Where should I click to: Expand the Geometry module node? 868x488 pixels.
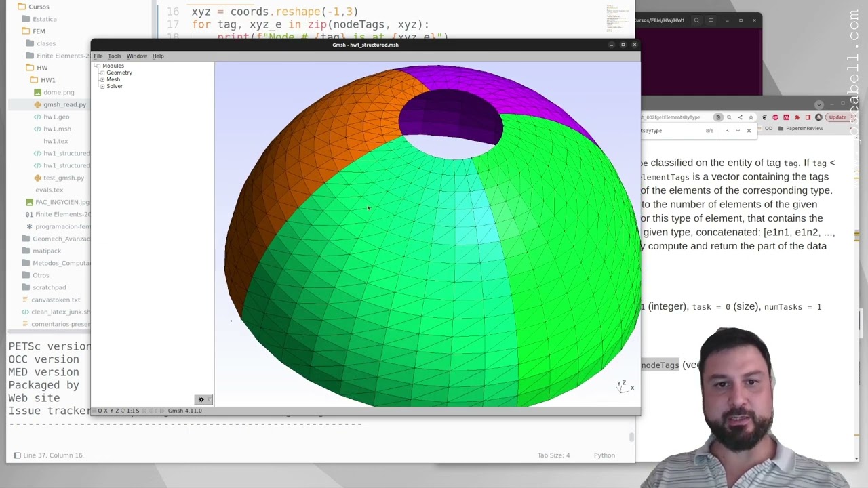pos(102,73)
